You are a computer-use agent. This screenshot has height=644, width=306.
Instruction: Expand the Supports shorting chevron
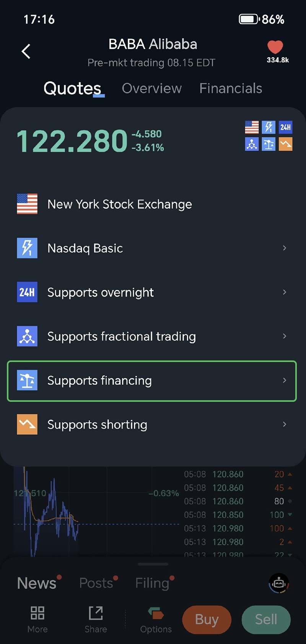284,424
